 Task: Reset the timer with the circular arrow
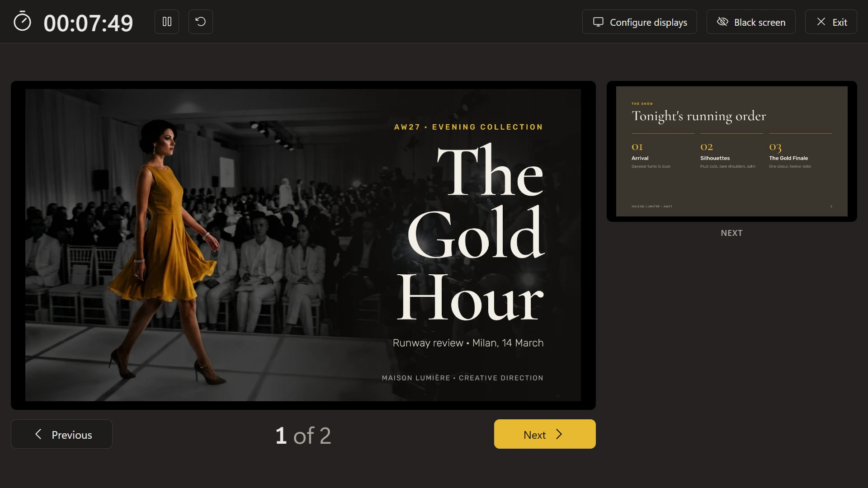coord(201,22)
